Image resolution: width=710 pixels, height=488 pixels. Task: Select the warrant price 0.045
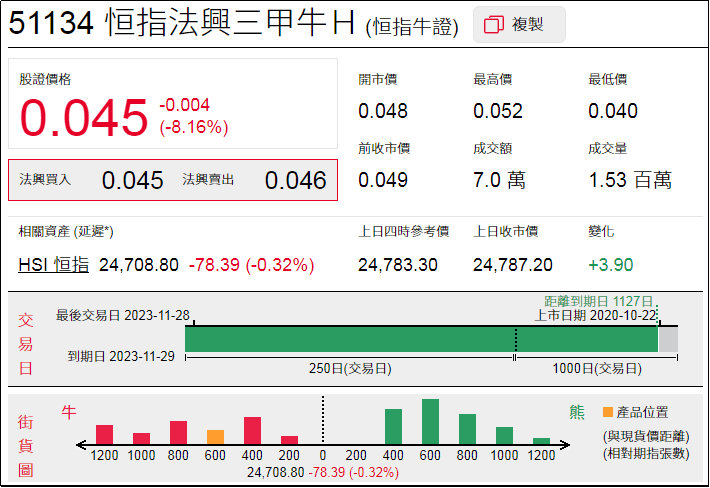pyautogui.click(x=84, y=117)
